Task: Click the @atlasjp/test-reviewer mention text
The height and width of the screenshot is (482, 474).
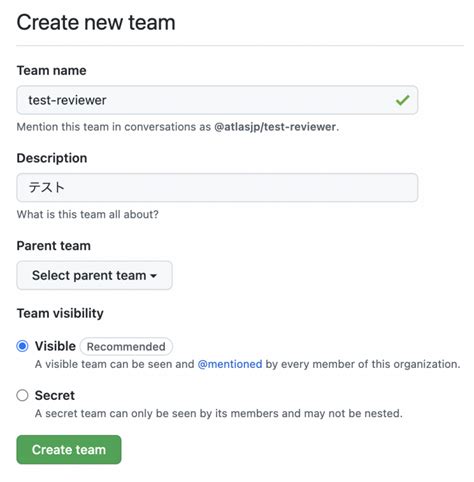Action: pos(275,127)
